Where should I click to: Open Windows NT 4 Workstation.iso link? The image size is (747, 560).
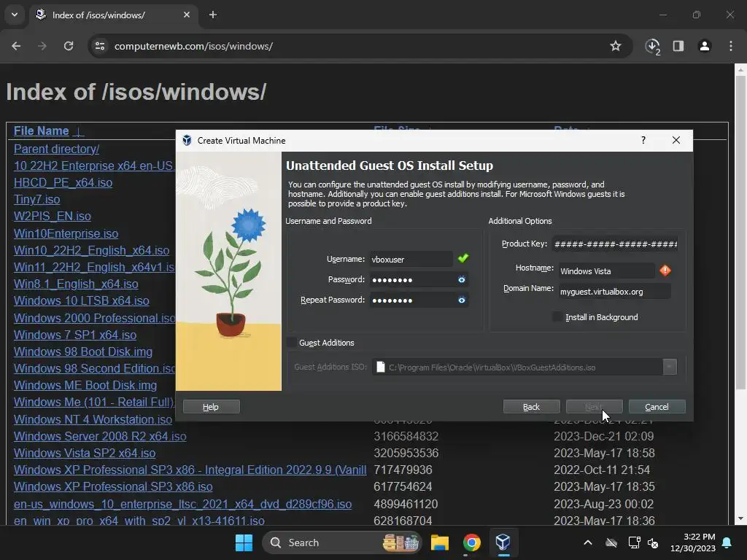pyautogui.click(x=93, y=419)
